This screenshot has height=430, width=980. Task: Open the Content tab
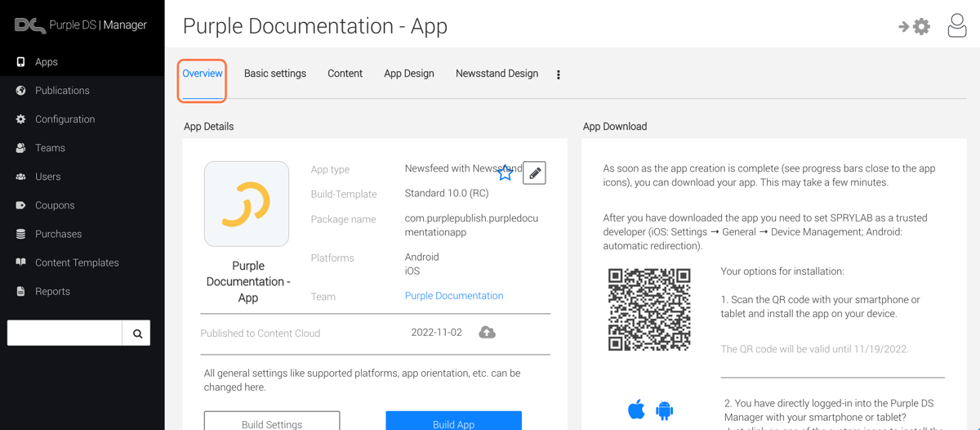pos(345,74)
